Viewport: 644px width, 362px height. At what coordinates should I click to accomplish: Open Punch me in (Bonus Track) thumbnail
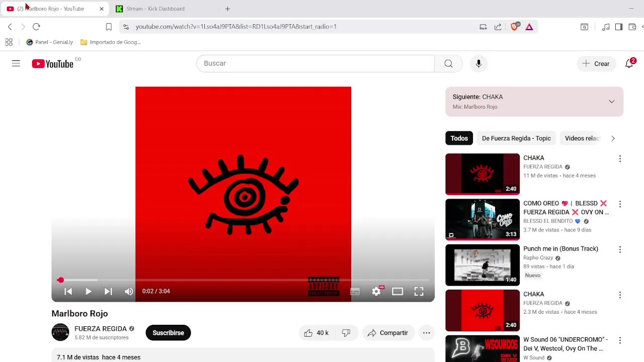click(482, 265)
